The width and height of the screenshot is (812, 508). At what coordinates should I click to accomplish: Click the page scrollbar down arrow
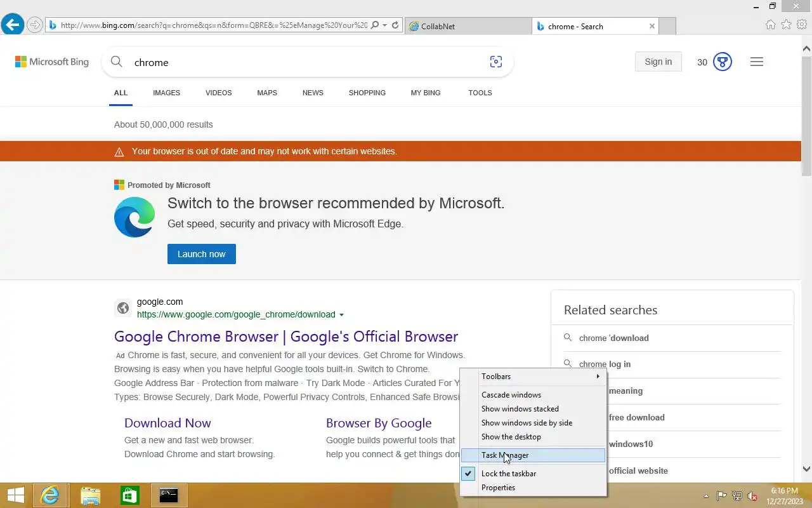806,469
